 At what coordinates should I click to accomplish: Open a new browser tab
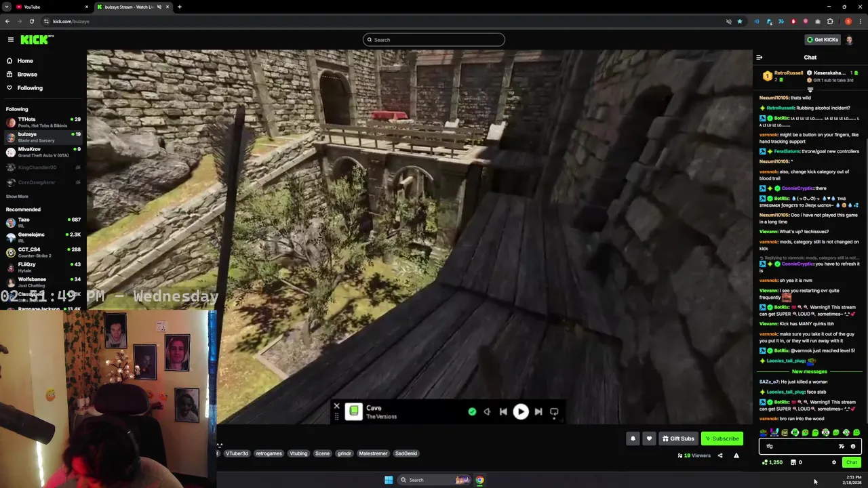[x=179, y=7]
